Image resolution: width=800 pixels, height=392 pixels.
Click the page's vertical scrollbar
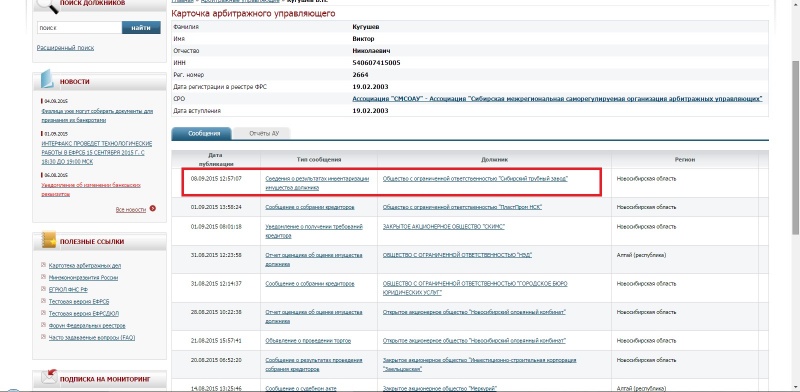pos(795,148)
